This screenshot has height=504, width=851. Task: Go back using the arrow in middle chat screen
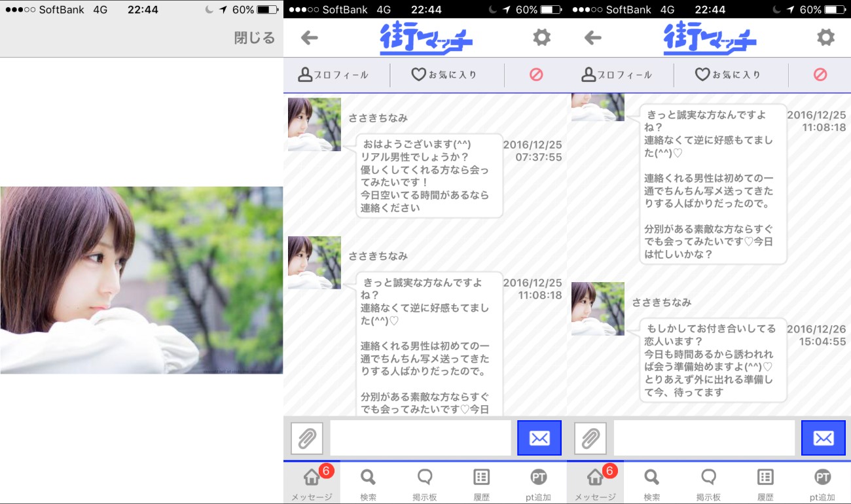pos(309,38)
